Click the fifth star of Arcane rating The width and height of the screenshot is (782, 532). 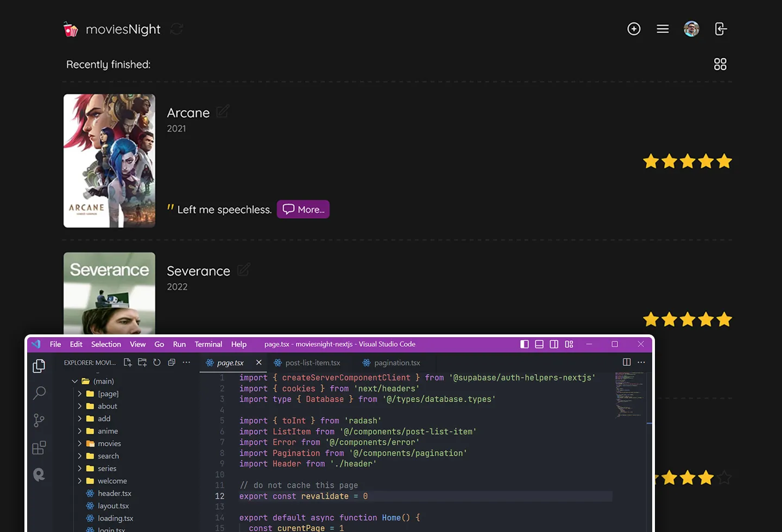724,161
